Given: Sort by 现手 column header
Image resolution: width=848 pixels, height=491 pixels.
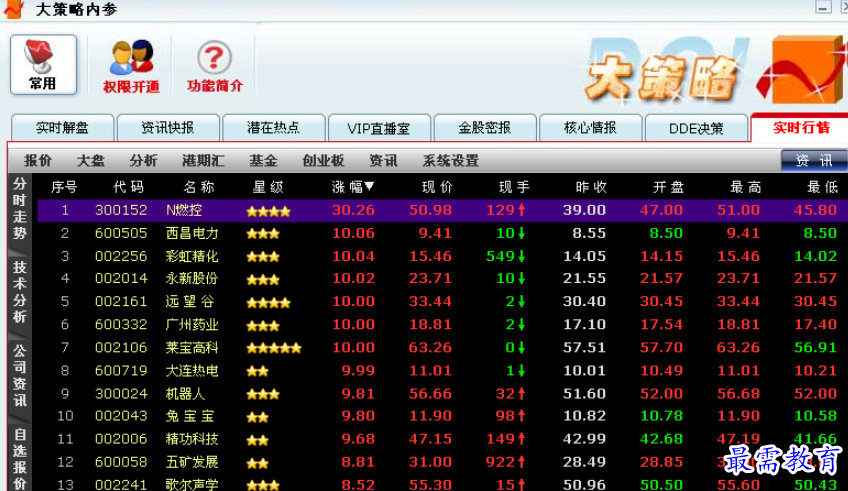Looking at the screenshot, I should (514, 187).
